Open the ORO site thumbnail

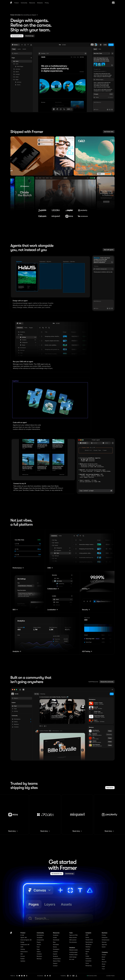click(95, 156)
